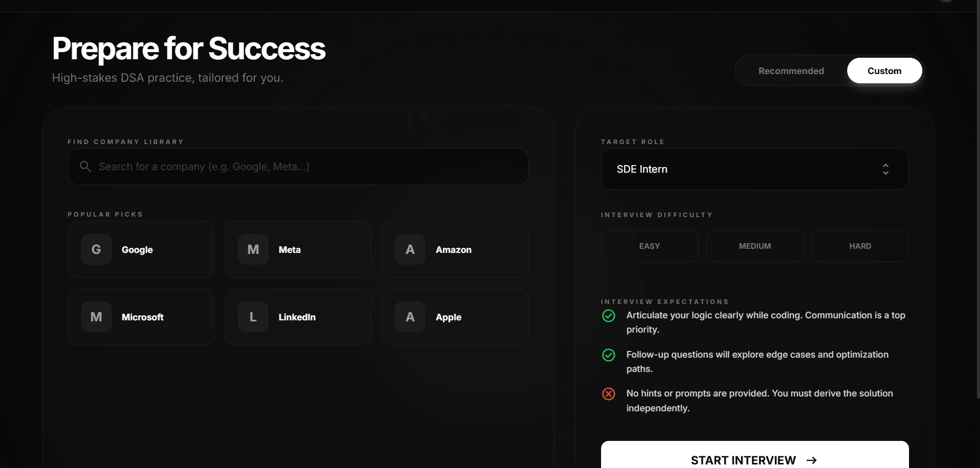Select the Microsoft logo icon
Screen dimensions: 980x468
click(x=96, y=317)
